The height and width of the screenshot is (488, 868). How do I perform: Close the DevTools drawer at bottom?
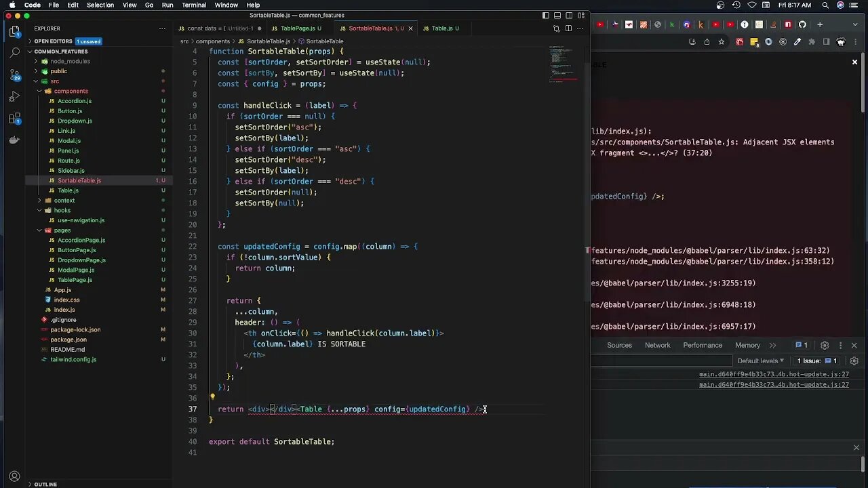pyautogui.click(x=856, y=447)
